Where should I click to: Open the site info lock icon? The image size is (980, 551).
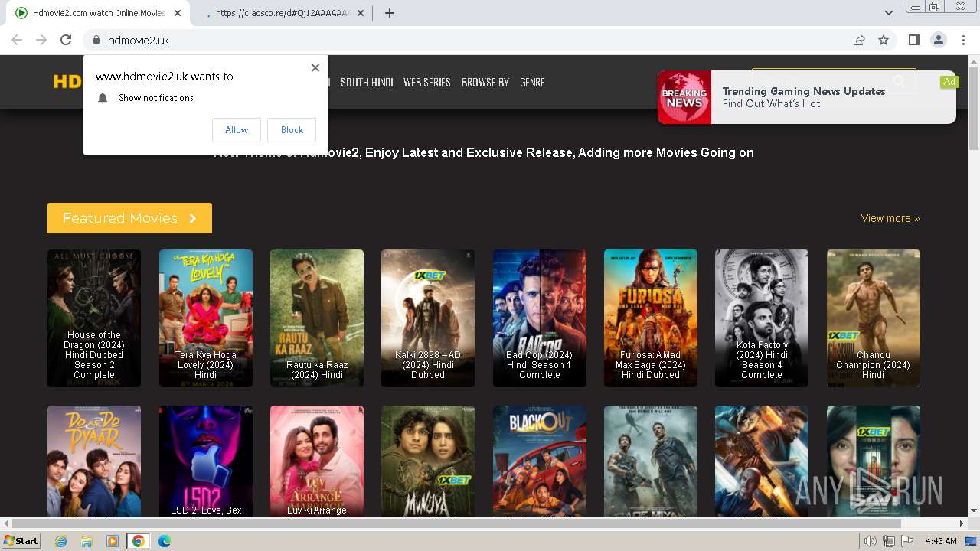coord(96,40)
